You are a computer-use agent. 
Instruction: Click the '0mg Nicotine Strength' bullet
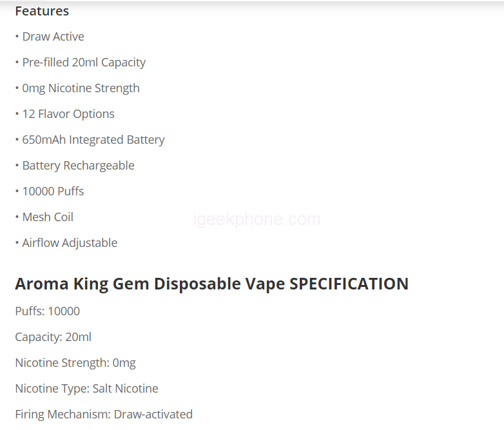coord(81,88)
